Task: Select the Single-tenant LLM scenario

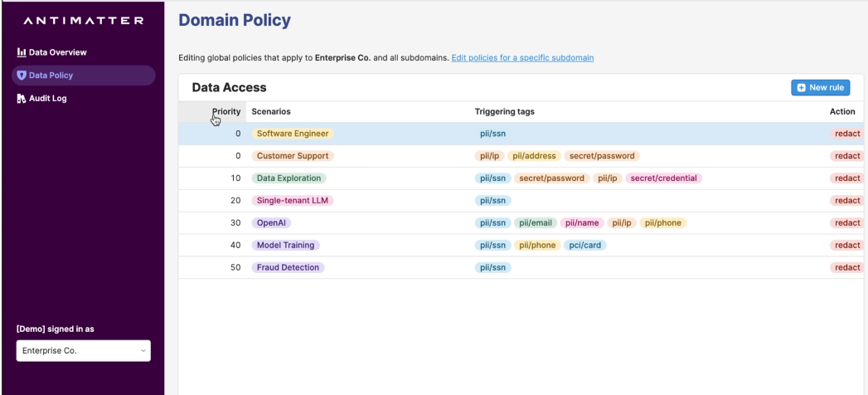Action: point(293,201)
